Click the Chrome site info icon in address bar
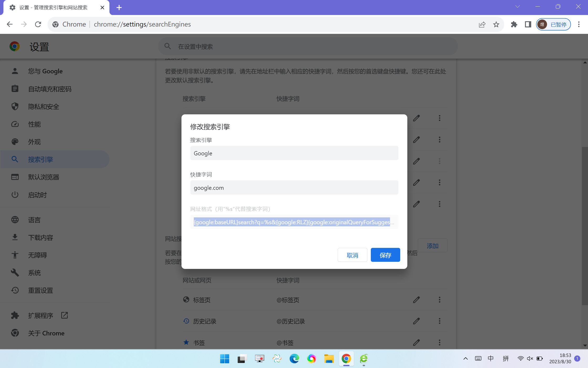This screenshot has width=588, height=368. click(x=55, y=24)
